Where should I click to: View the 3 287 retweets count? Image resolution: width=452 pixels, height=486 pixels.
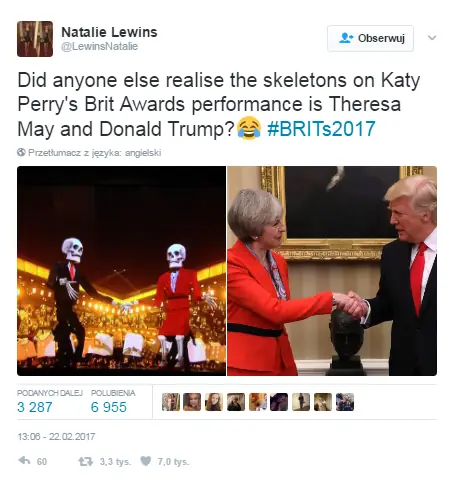(x=35, y=407)
